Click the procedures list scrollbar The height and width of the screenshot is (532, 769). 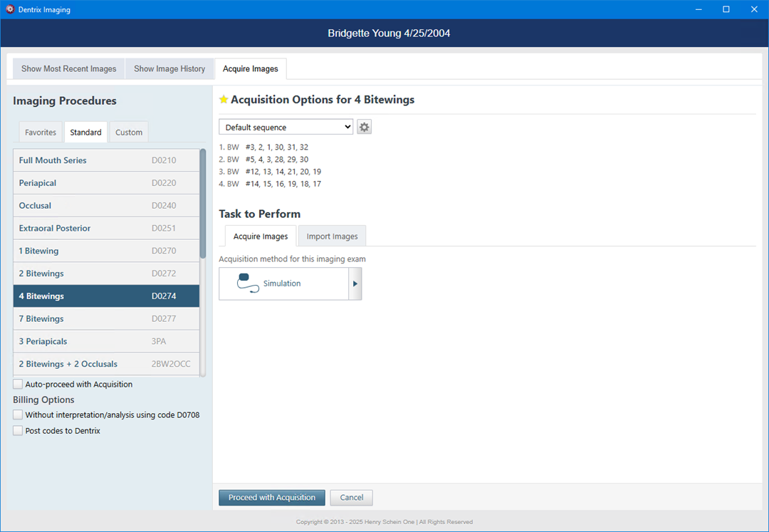[x=203, y=204]
